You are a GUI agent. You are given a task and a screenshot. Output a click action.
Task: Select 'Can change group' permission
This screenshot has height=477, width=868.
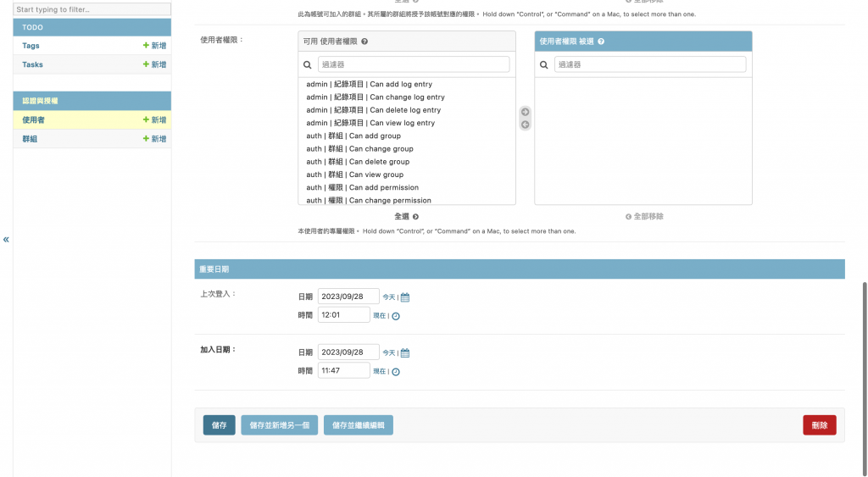pyautogui.click(x=407, y=148)
